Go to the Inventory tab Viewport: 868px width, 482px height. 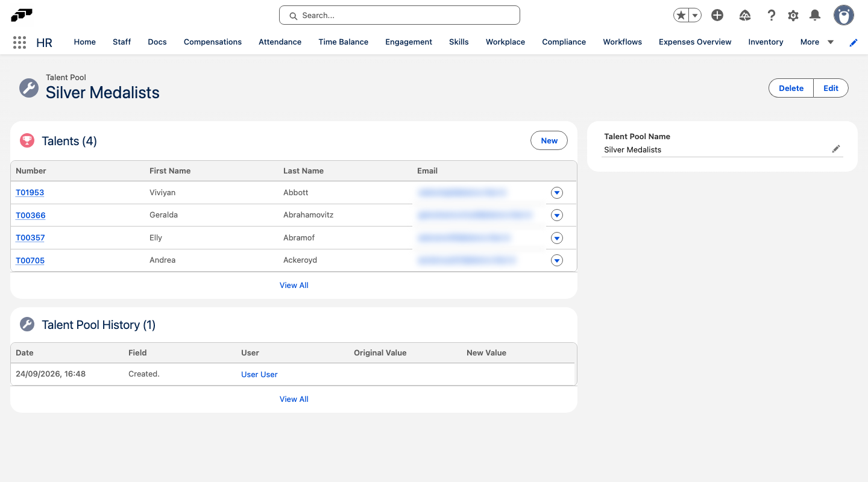click(x=766, y=42)
